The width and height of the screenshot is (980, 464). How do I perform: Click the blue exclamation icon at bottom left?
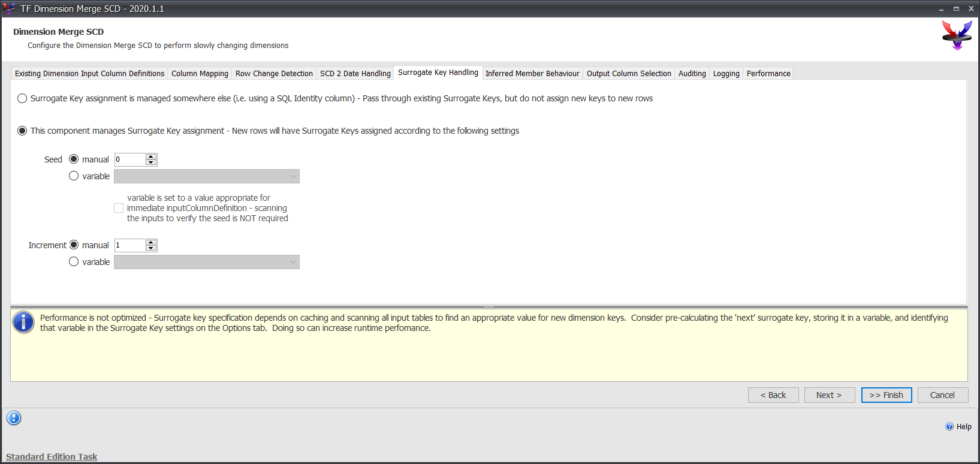point(14,418)
